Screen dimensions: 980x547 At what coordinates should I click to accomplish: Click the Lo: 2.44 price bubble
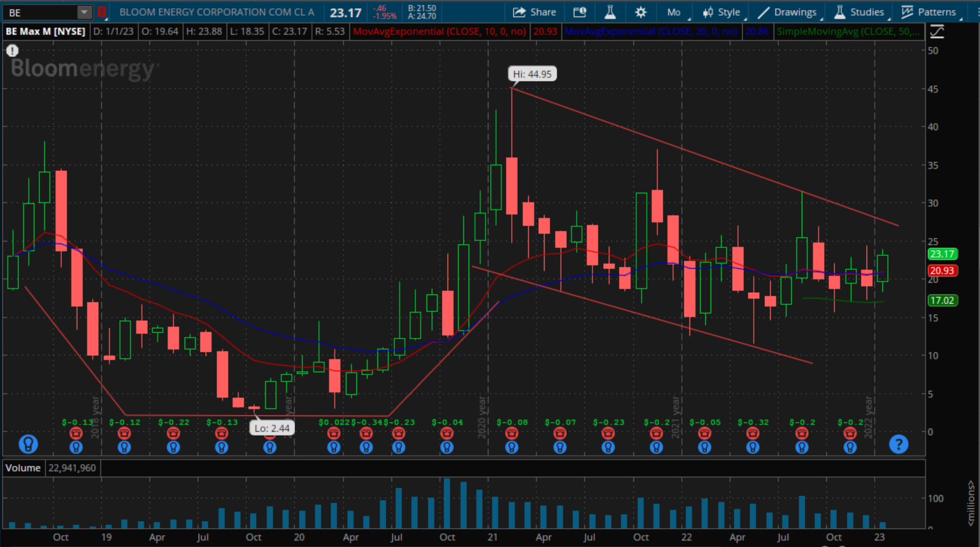click(272, 428)
